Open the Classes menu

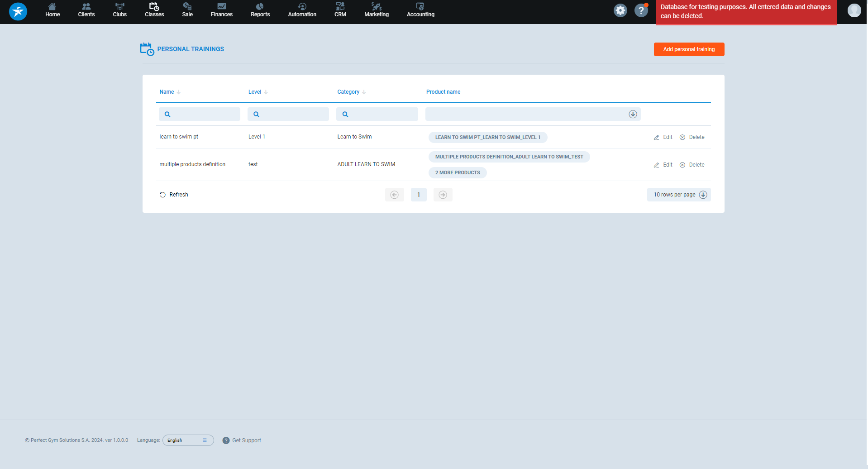154,10
